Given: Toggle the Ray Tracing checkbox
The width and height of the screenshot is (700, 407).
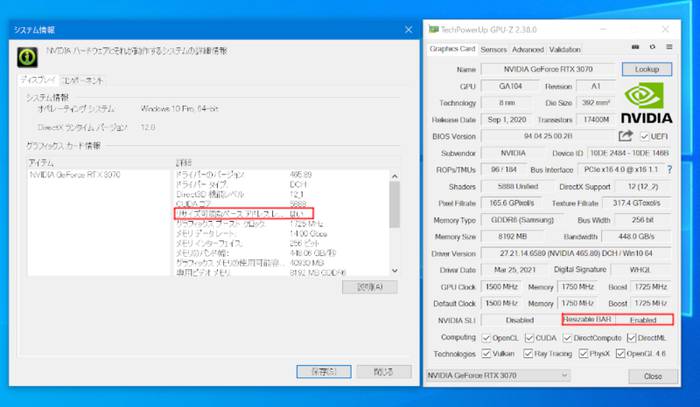Looking at the screenshot, I should tap(528, 353).
